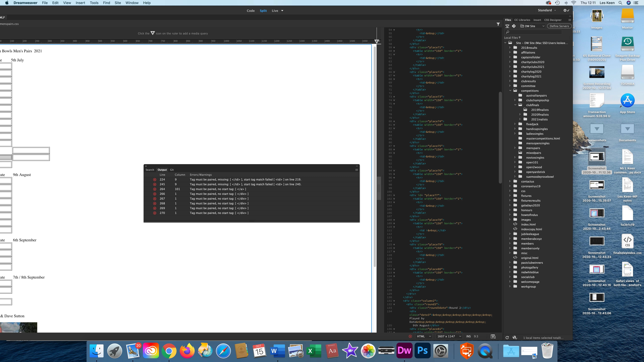Click the red linting error icon in status bar
Screen dimensions: 644x362
point(410,336)
